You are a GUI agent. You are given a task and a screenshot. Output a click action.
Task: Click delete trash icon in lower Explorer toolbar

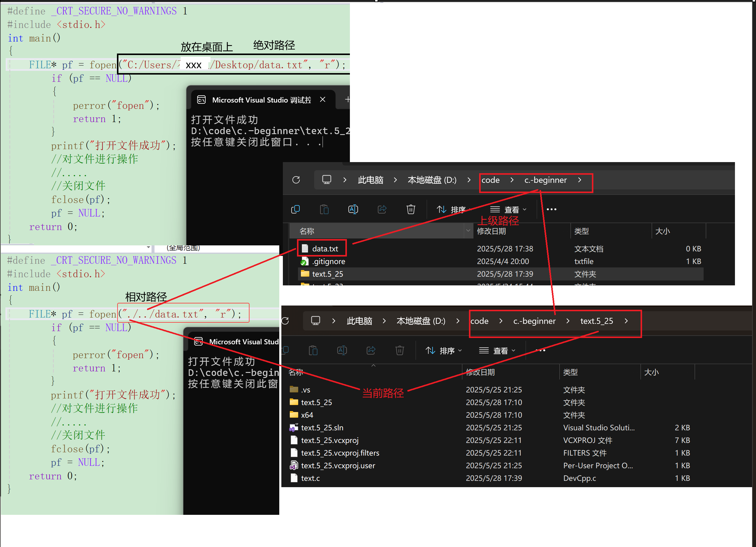pyautogui.click(x=400, y=351)
